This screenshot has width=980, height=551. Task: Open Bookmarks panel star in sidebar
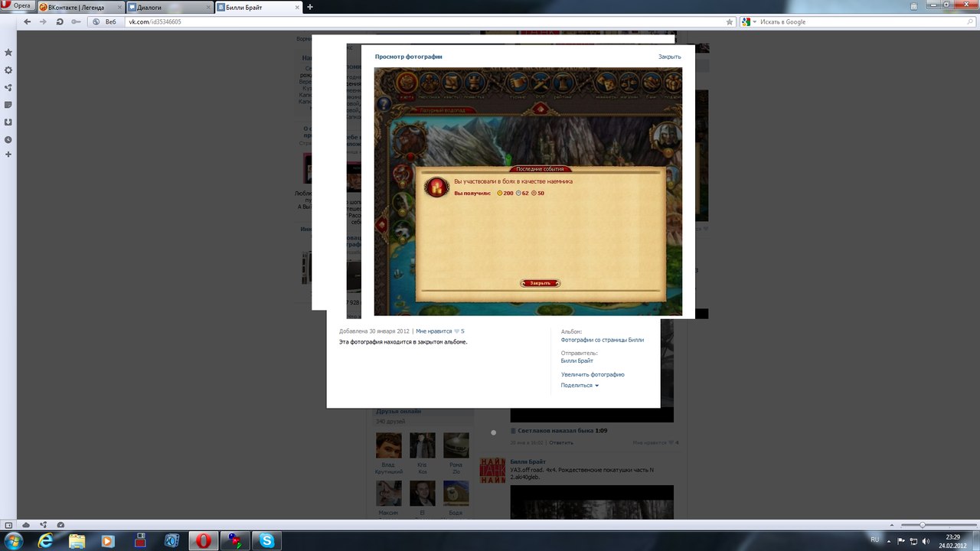tap(8, 52)
